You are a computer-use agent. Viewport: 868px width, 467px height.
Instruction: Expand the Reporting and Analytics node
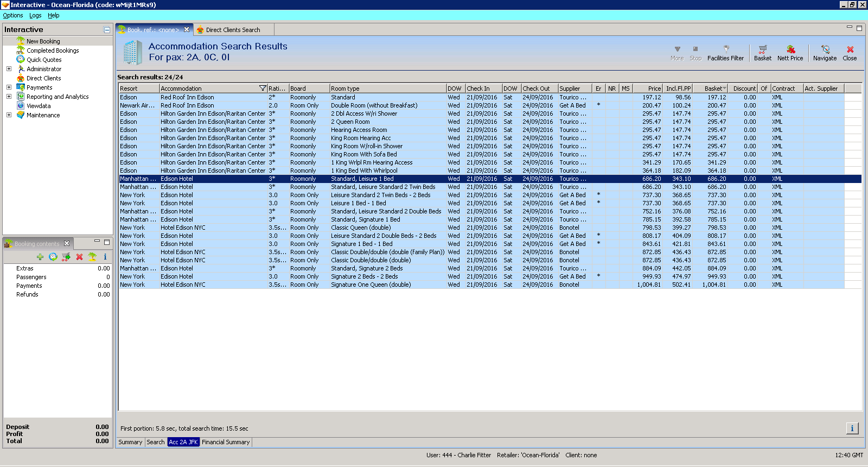click(x=9, y=97)
